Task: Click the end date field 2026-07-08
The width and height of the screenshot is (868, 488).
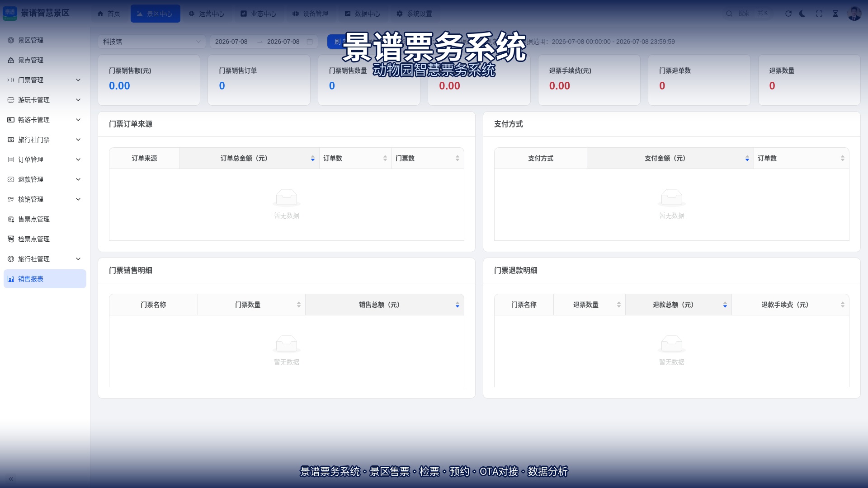Action: coord(283,42)
